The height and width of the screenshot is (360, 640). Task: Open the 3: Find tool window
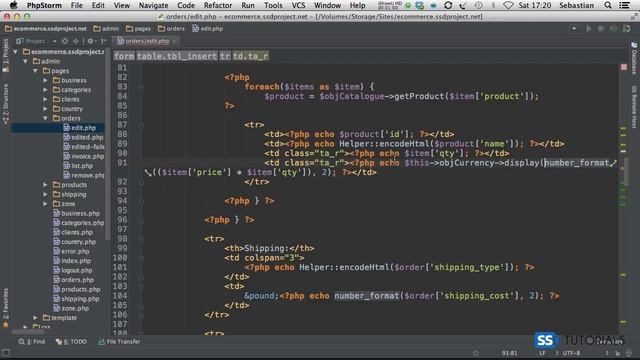click(32, 342)
